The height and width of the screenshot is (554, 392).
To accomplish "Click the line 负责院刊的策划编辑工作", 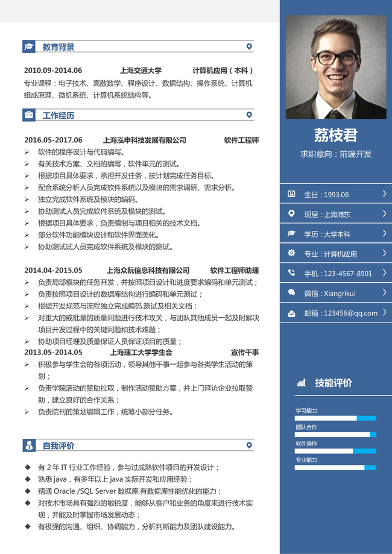I will click(x=106, y=412).
